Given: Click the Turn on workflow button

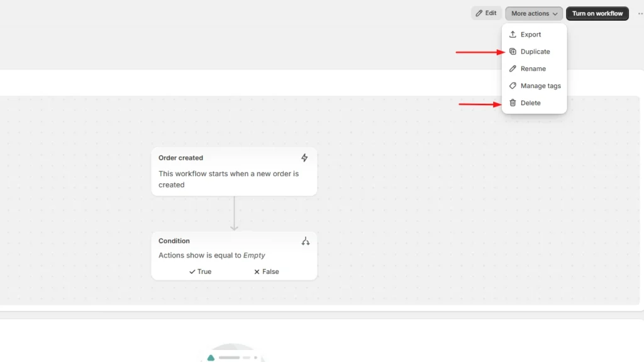Looking at the screenshot, I should coord(597,13).
